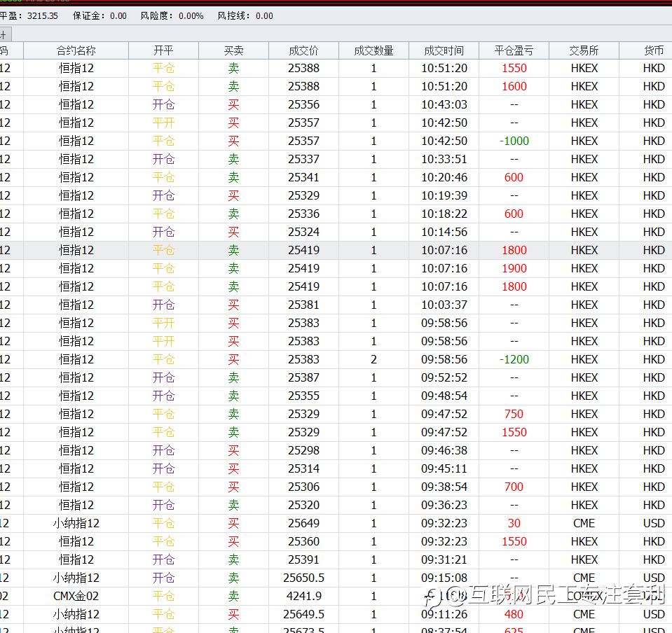Image resolution: width=672 pixels, height=633 pixels.
Task: Select the profit cell showing 1900
Action: 514,268
